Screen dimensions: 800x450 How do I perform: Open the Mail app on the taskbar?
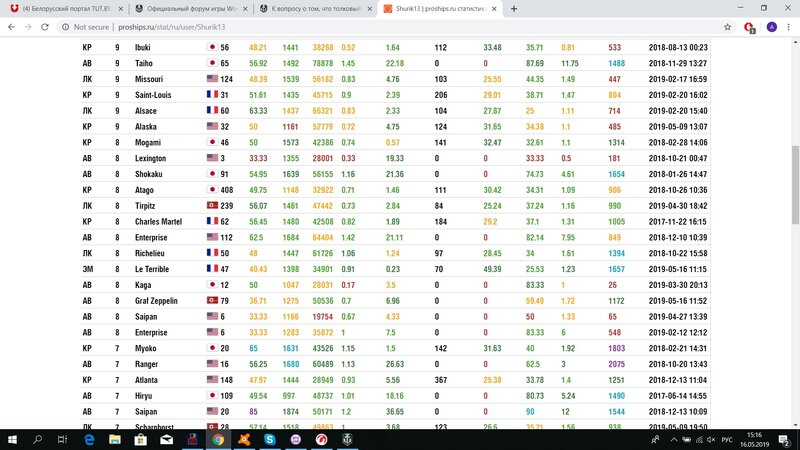click(166, 439)
